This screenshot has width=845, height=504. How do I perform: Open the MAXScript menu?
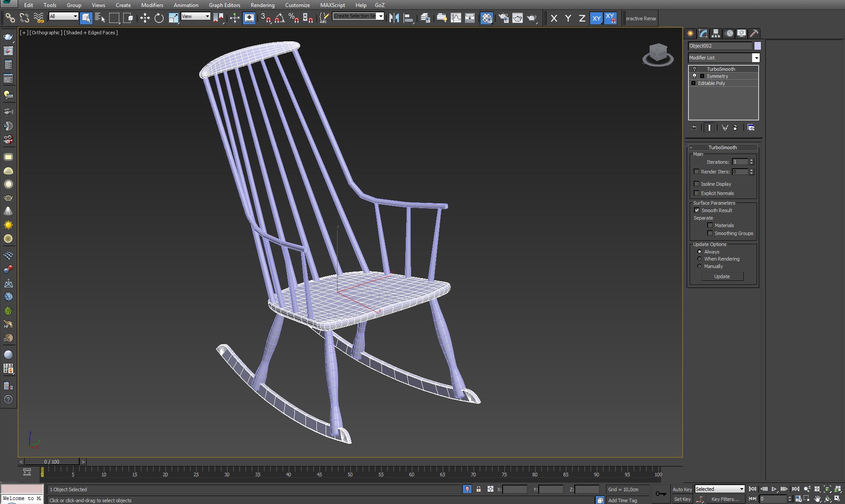tap(332, 5)
